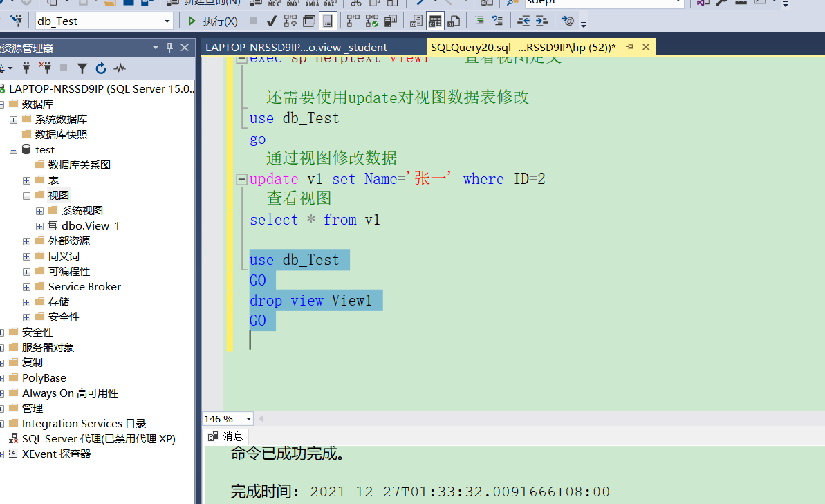
Task: Expand the 外部资源 folder
Action: (x=27, y=241)
